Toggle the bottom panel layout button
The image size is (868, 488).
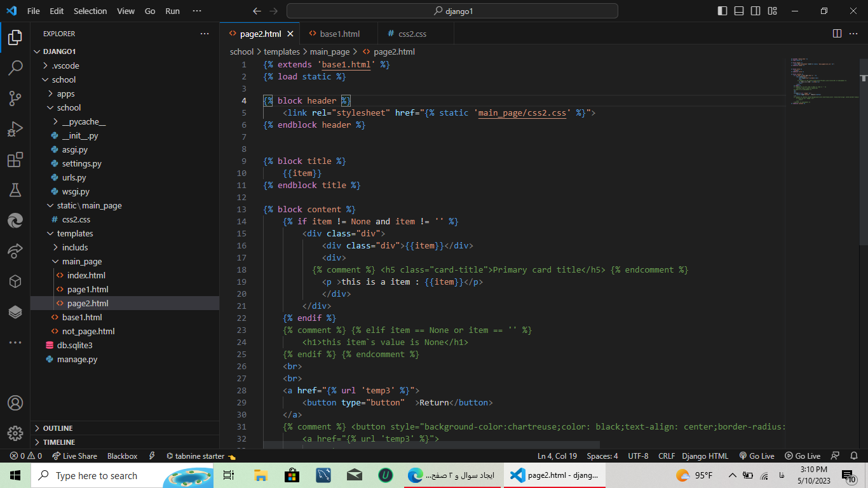(x=739, y=11)
